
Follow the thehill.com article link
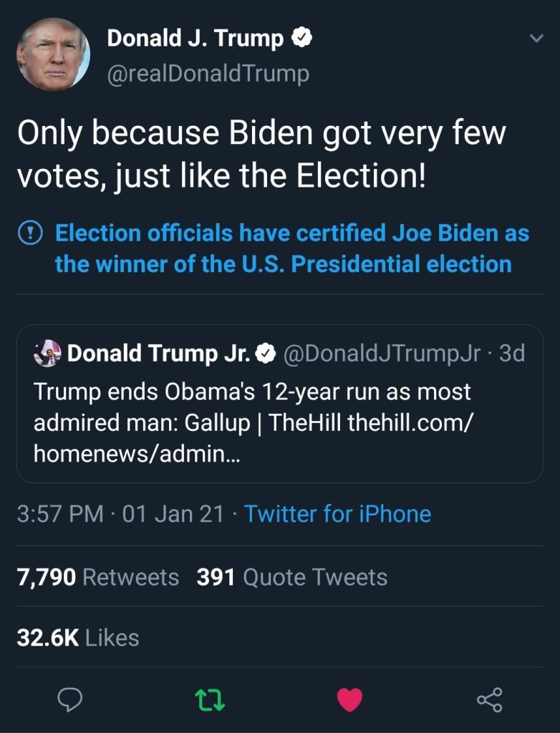click(253, 438)
